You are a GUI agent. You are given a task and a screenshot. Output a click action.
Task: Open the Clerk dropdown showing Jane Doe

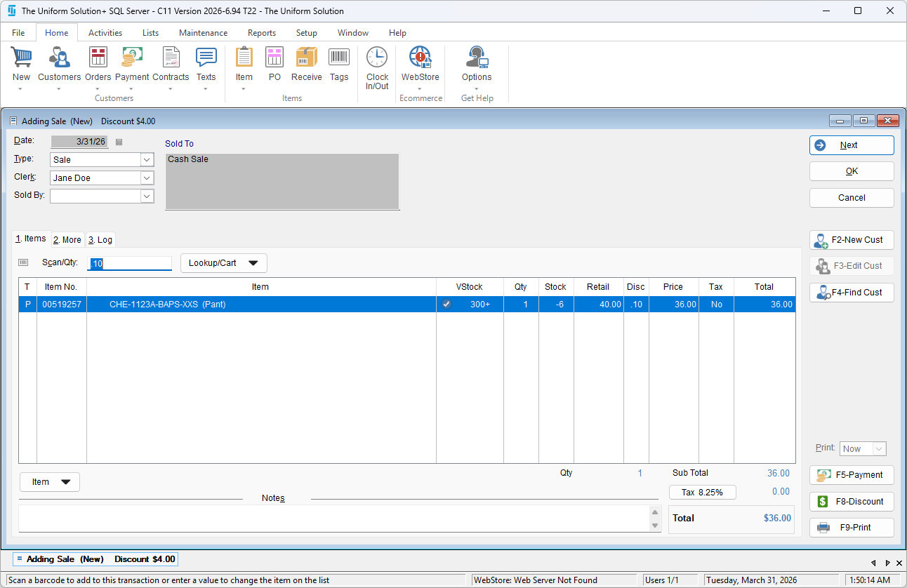[x=147, y=178]
